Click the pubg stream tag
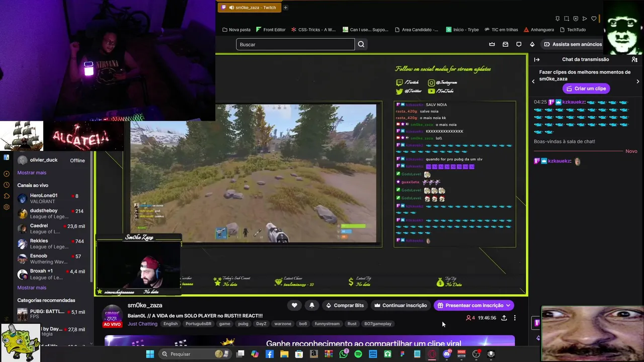The width and height of the screenshot is (644, 362). 243,324
